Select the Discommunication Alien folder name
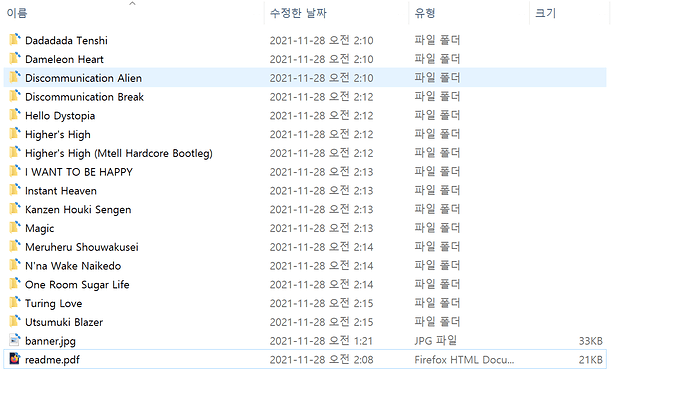 (x=84, y=78)
